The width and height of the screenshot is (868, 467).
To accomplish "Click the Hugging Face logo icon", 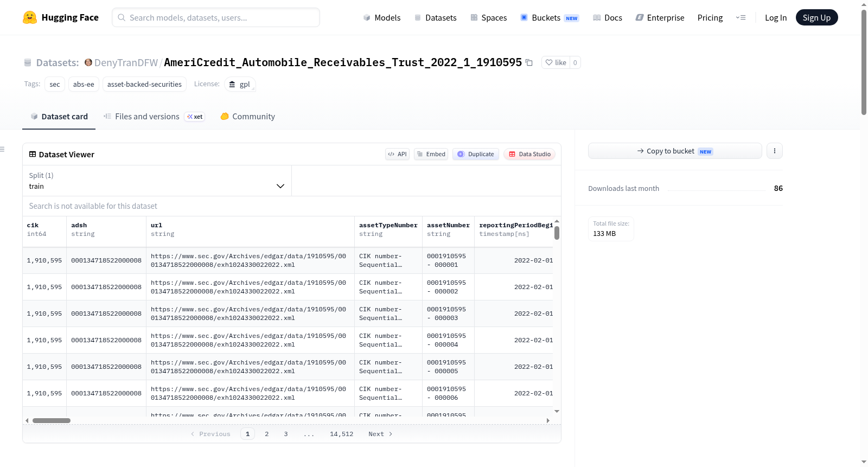I will click(x=30, y=17).
